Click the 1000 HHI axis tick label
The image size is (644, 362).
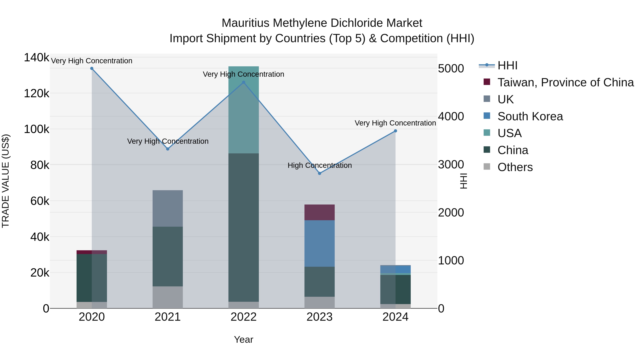pos(451,260)
